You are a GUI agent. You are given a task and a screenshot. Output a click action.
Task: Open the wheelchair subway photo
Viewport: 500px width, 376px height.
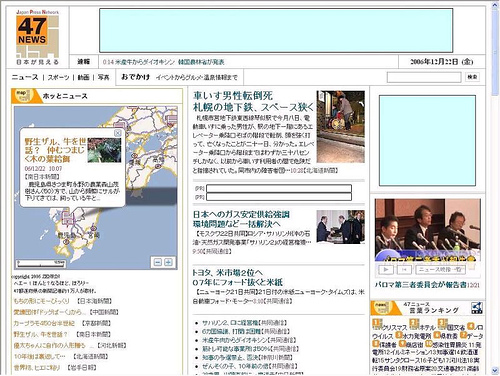click(341, 127)
